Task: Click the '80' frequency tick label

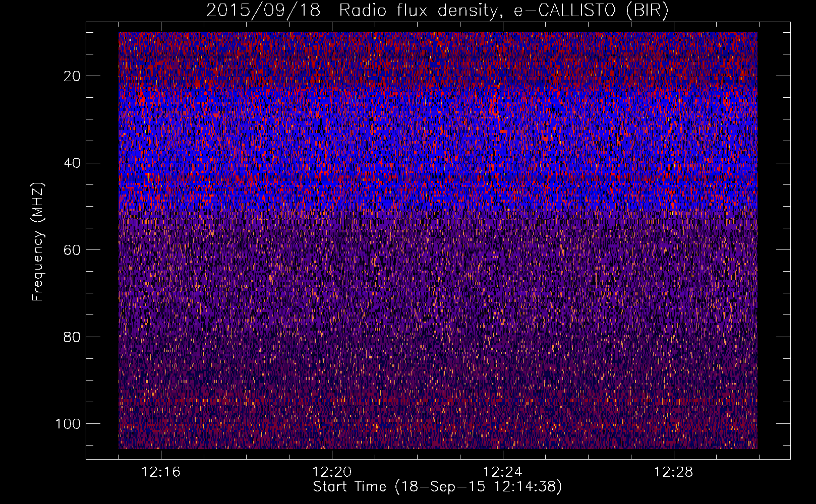Action: click(x=72, y=337)
